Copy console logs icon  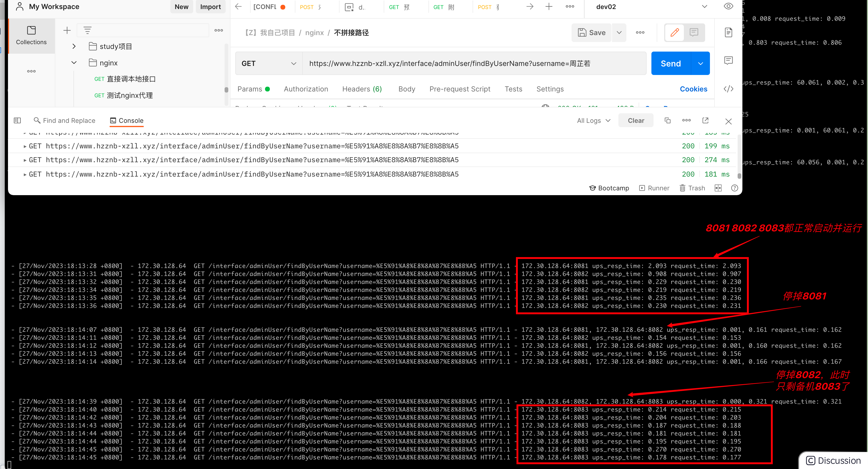667,120
